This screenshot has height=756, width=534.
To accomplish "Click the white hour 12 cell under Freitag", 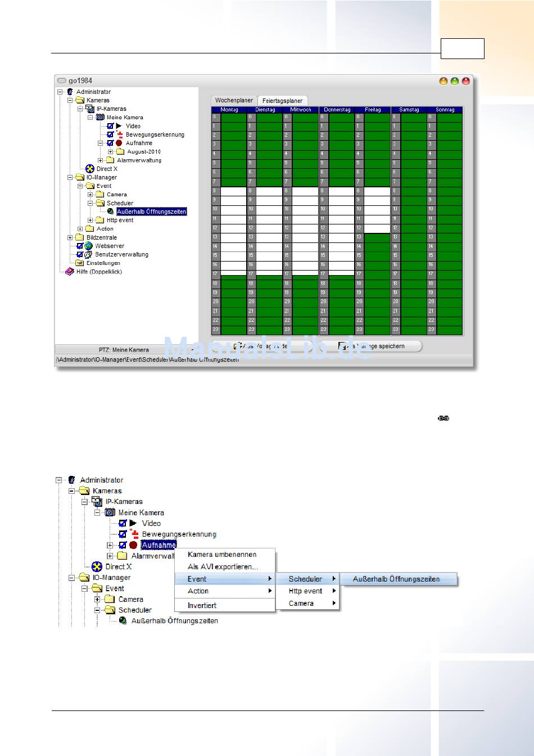I will click(x=377, y=228).
